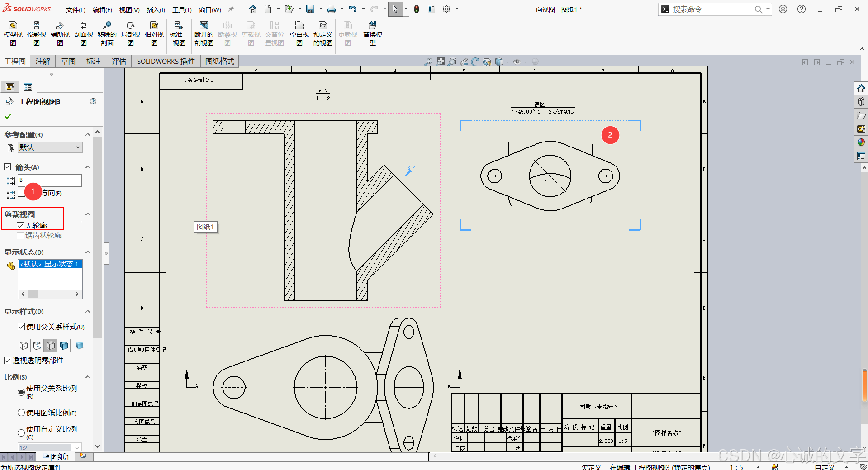Open the 插入(I) menu

(156, 9)
